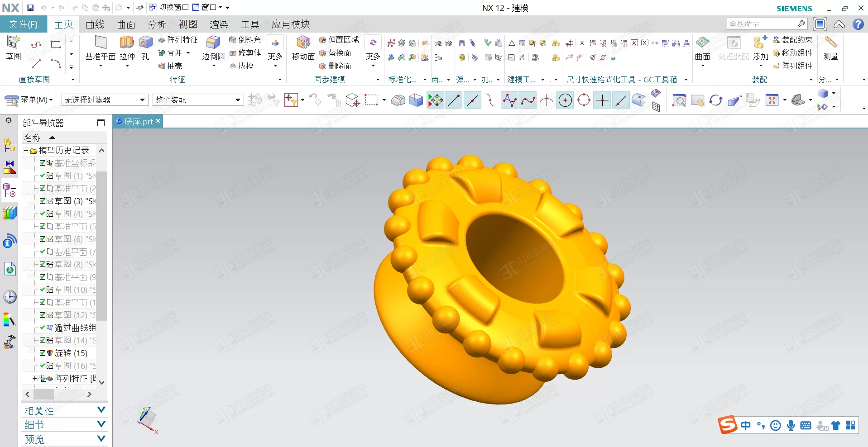Open the history clock tab in the resource bar
The image size is (868, 447).
(10, 297)
